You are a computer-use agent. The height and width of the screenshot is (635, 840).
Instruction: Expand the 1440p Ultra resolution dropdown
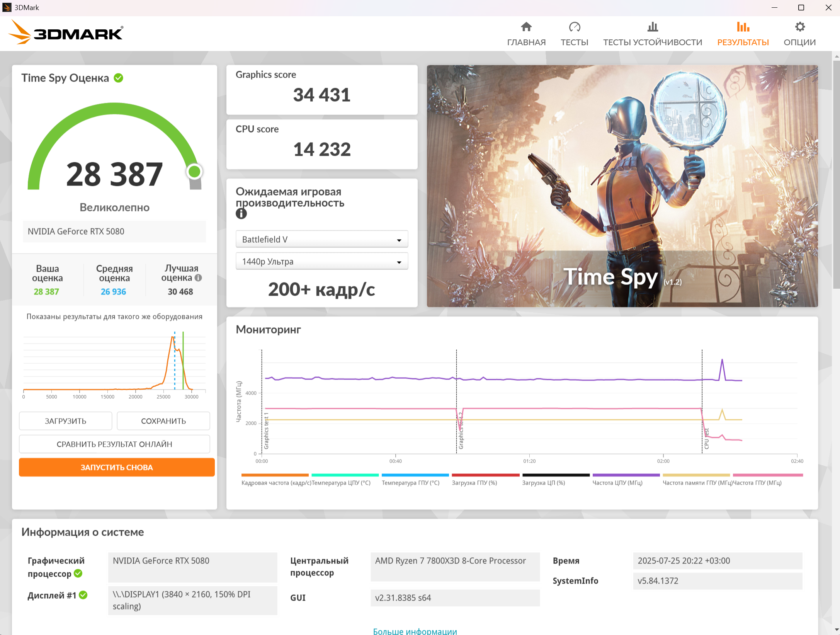(x=321, y=262)
